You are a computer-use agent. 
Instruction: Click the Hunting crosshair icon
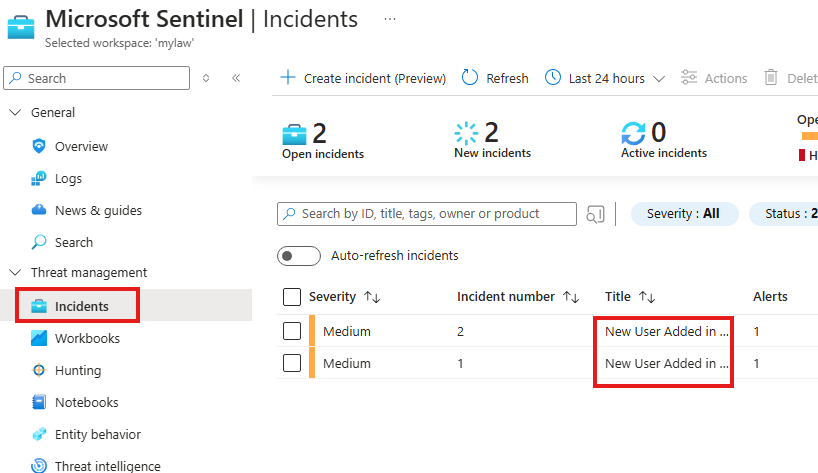pyautogui.click(x=39, y=370)
